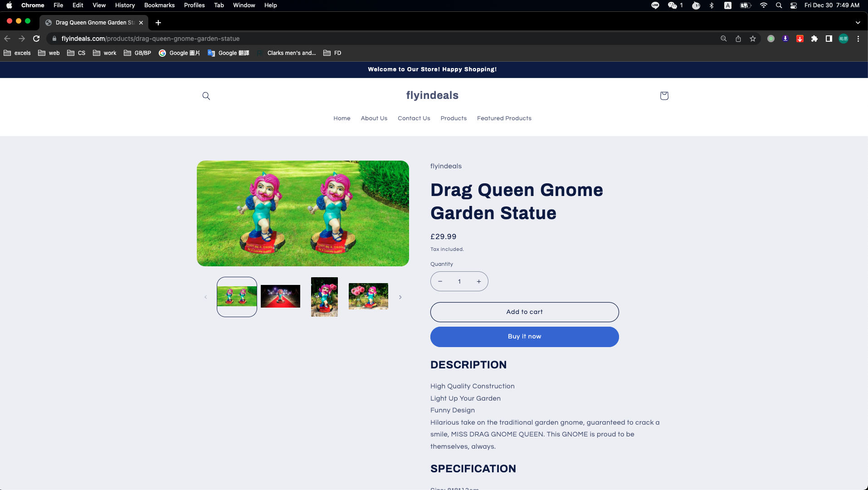Click the green Chrome profile avatar

coord(844,39)
